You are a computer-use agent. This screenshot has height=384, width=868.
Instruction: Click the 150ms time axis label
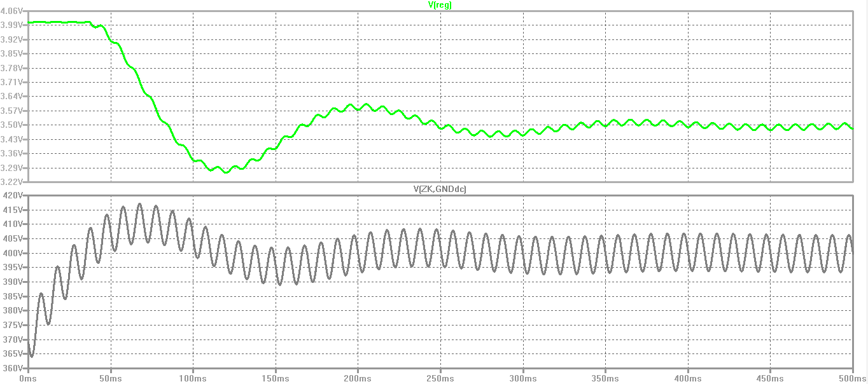pos(276,378)
